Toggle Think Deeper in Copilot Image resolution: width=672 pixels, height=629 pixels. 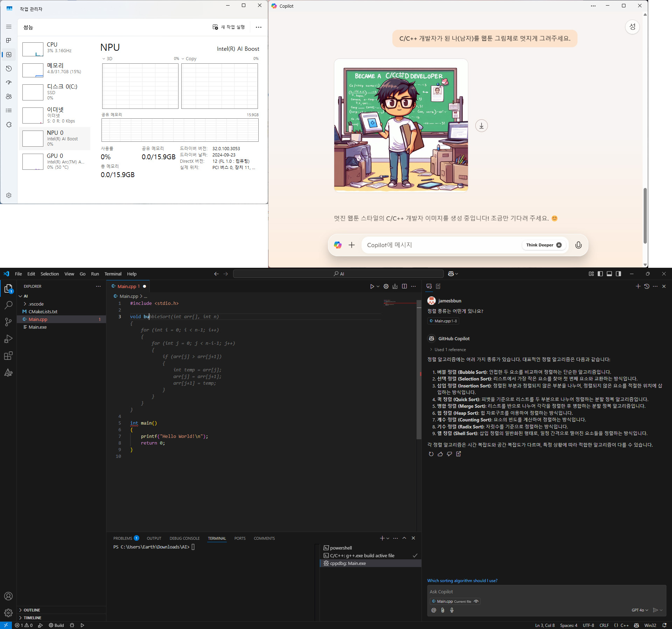coord(544,245)
